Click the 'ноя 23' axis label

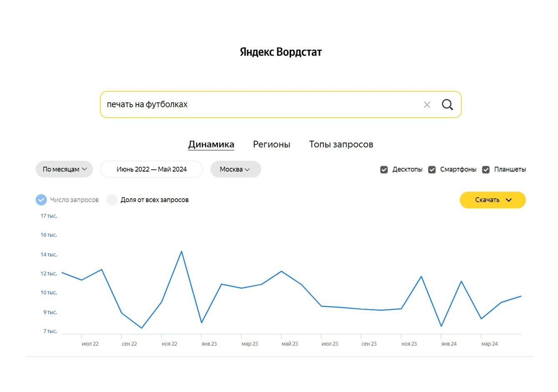(409, 344)
